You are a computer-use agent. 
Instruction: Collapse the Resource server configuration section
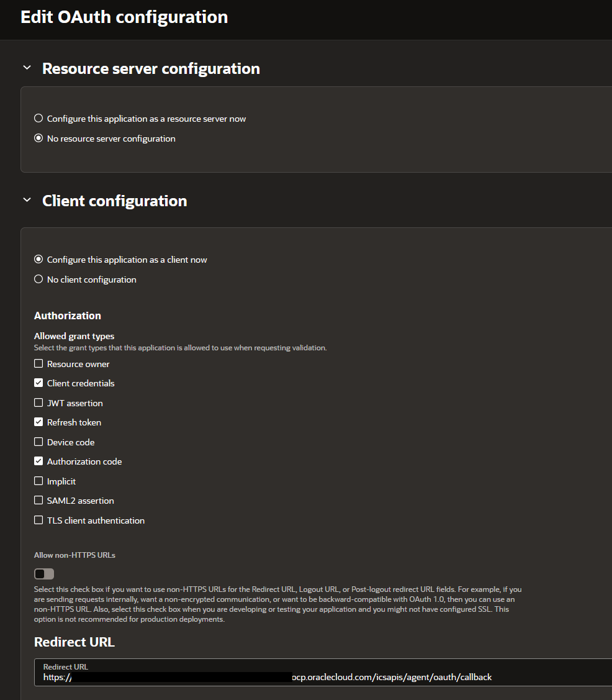27,68
